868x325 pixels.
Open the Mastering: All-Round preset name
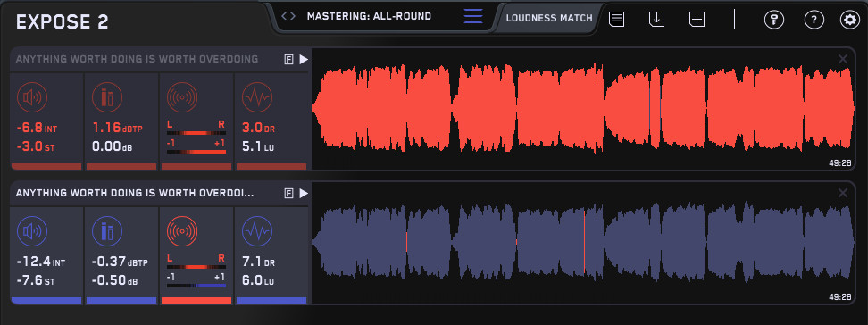click(x=369, y=16)
